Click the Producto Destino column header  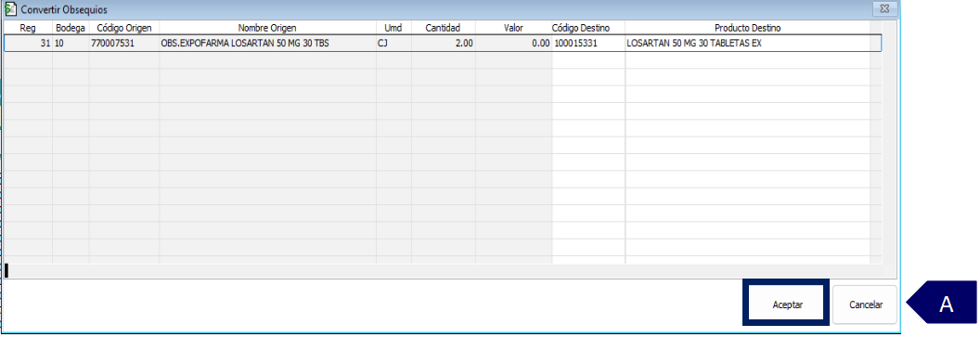[747, 28]
